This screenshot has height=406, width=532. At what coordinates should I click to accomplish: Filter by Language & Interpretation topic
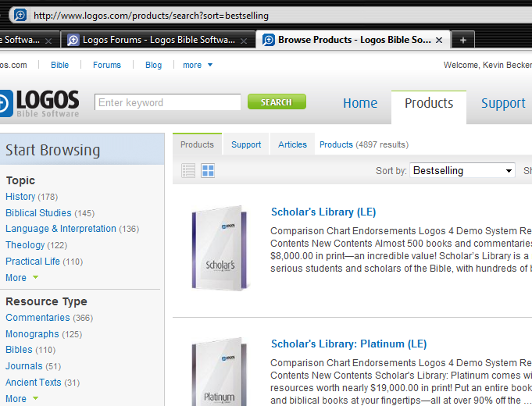(x=61, y=229)
